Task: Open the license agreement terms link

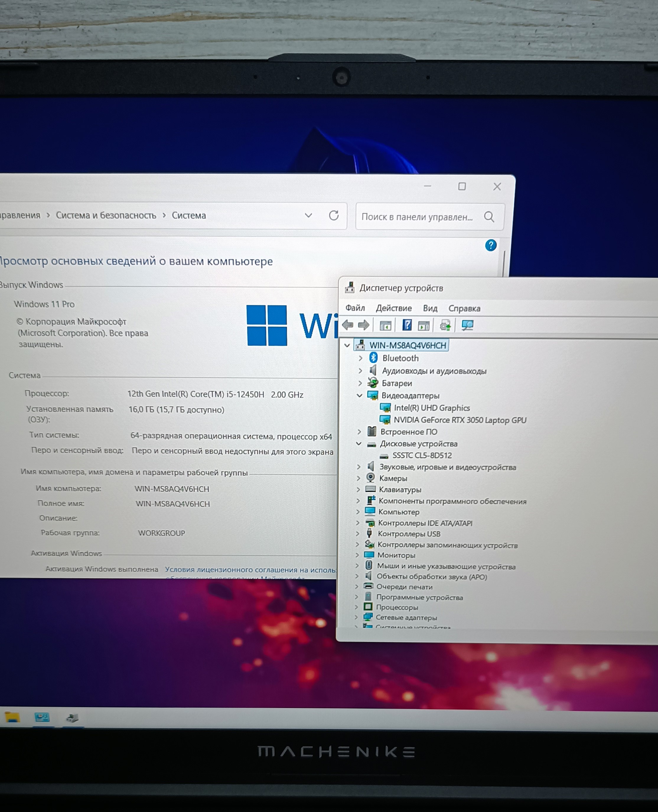Action: (250, 570)
